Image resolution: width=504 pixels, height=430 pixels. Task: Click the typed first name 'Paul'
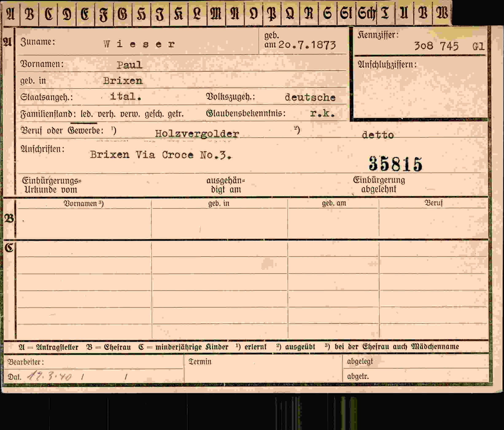[x=130, y=65]
